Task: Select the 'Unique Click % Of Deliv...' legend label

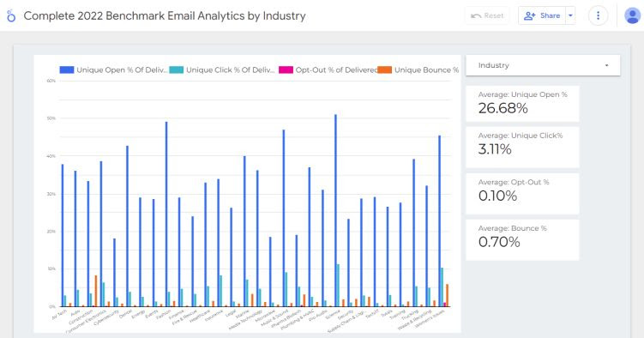Action: pos(231,69)
